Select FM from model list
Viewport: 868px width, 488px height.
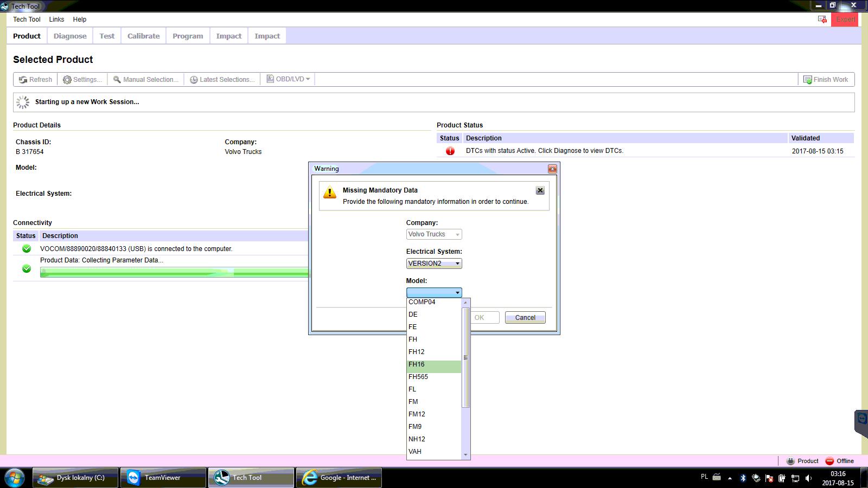434,402
